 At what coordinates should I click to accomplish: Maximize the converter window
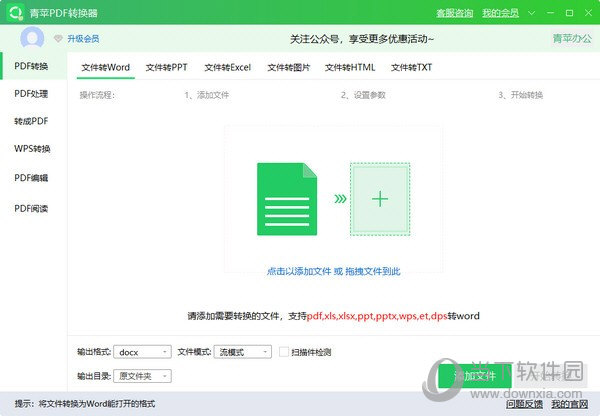coord(569,13)
